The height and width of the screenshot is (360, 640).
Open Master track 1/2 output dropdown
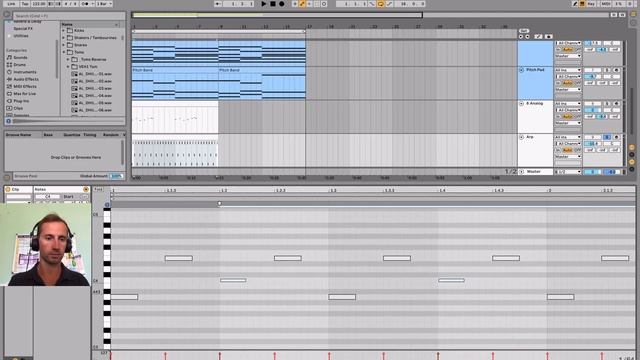point(568,172)
